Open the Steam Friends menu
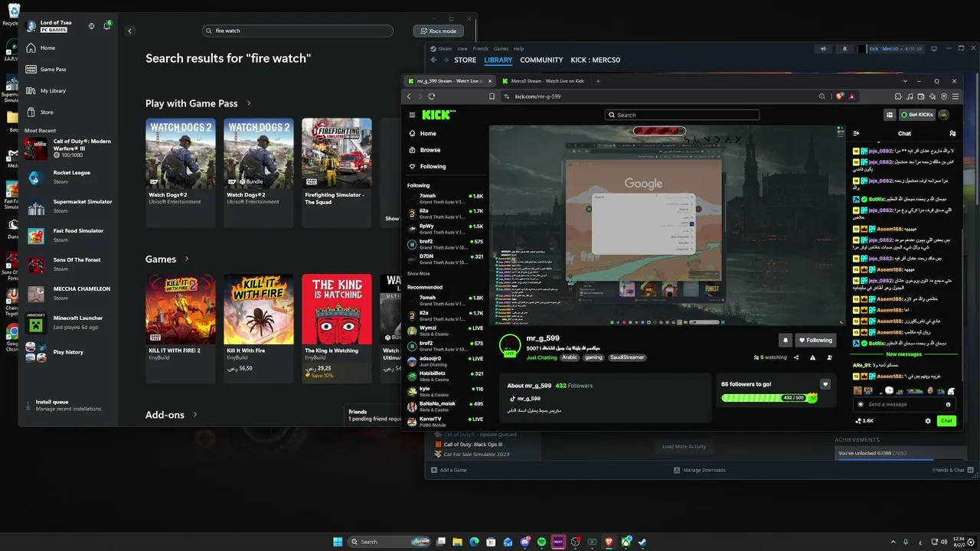 [x=480, y=49]
